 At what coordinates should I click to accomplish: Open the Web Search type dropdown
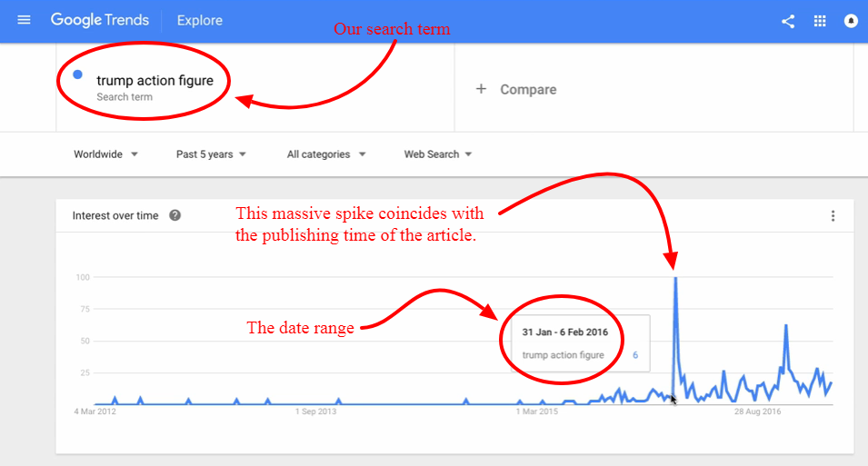pos(438,154)
